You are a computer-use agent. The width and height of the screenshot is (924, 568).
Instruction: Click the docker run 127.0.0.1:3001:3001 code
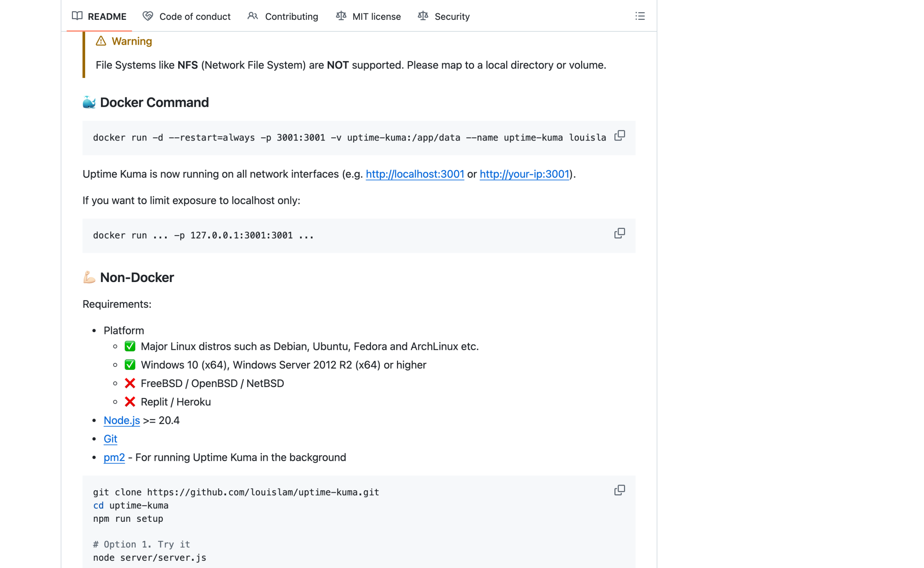pyautogui.click(x=203, y=235)
